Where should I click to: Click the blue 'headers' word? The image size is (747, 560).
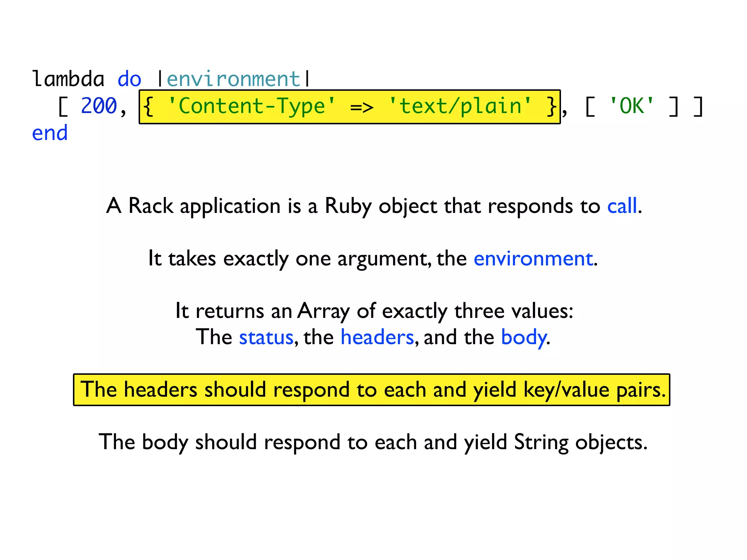377,337
